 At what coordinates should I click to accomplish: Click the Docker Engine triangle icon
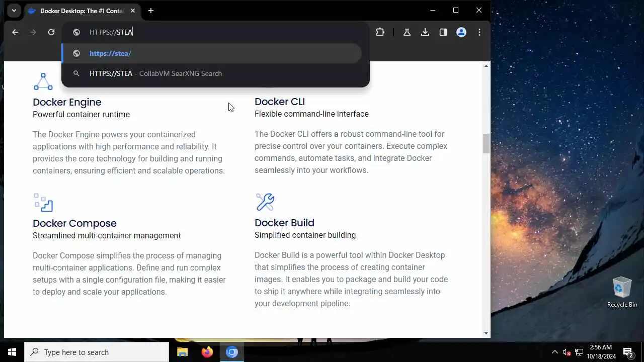(x=43, y=81)
